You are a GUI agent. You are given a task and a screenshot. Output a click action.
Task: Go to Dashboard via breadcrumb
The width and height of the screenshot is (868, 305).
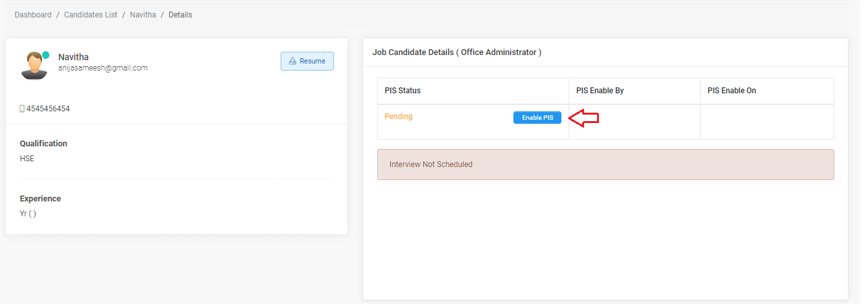pos(33,15)
